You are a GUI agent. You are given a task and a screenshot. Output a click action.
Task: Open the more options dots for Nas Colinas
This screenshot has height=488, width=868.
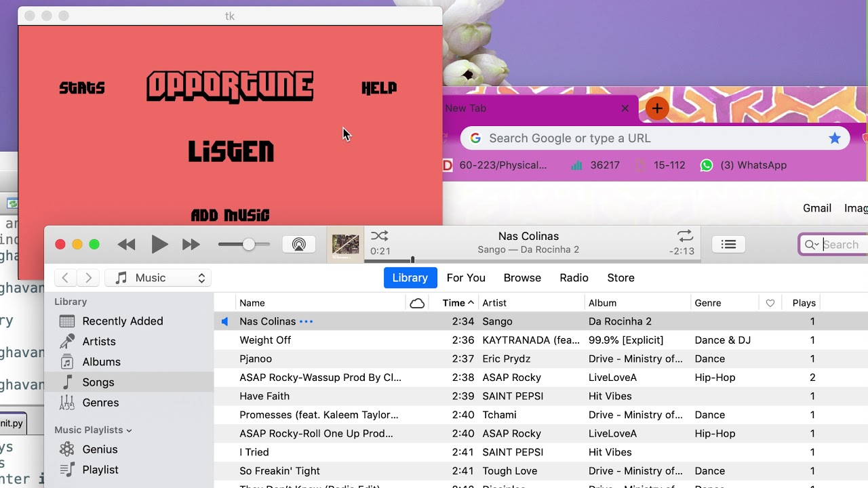tap(307, 321)
